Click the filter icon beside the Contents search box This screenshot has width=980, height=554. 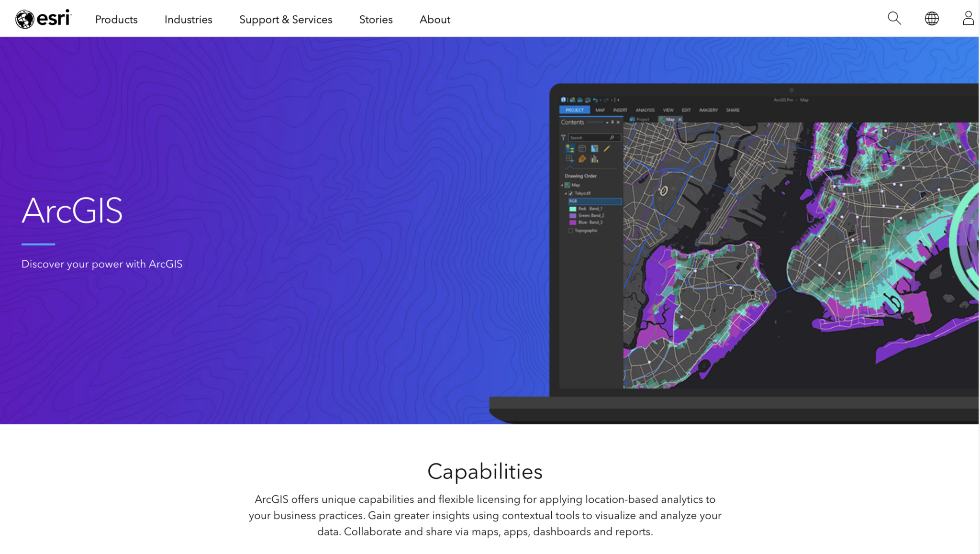tap(563, 138)
